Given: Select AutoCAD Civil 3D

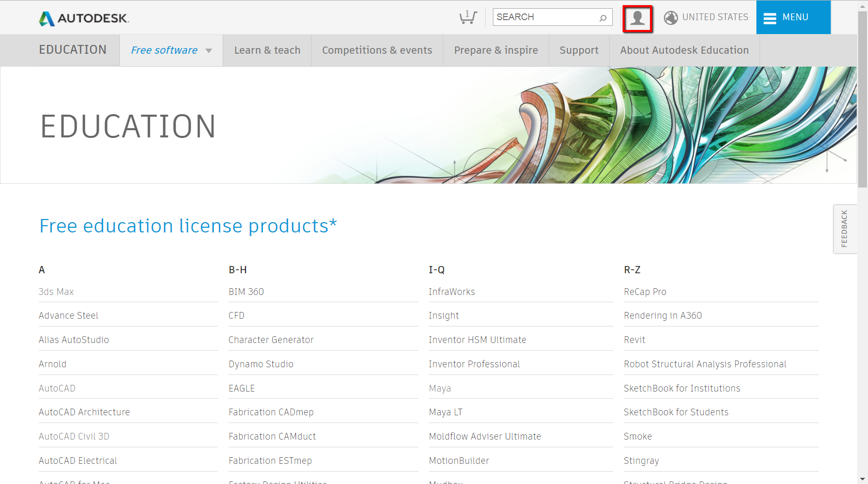Looking at the screenshot, I should (74, 436).
